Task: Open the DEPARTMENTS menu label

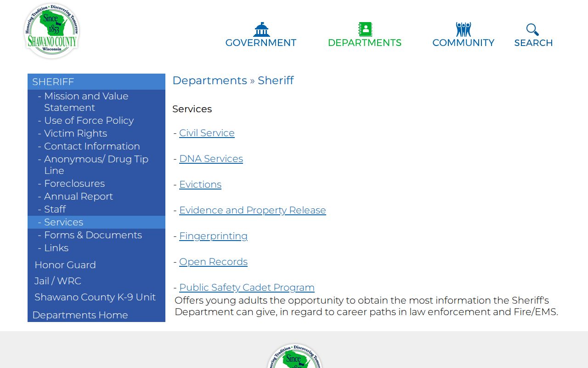Action: pyautogui.click(x=365, y=43)
